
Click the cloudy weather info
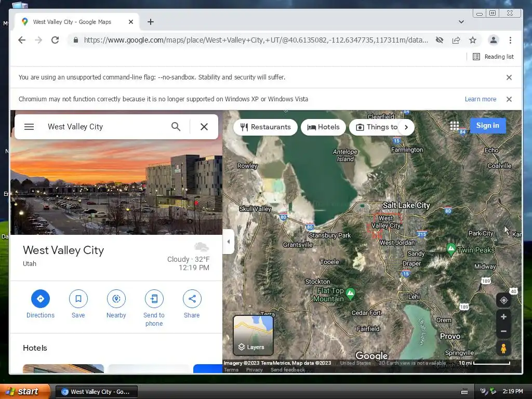(x=188, y=257)
